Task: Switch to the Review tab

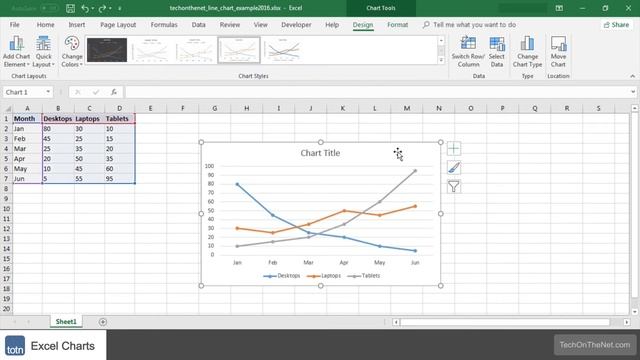Action: (230, 25)
